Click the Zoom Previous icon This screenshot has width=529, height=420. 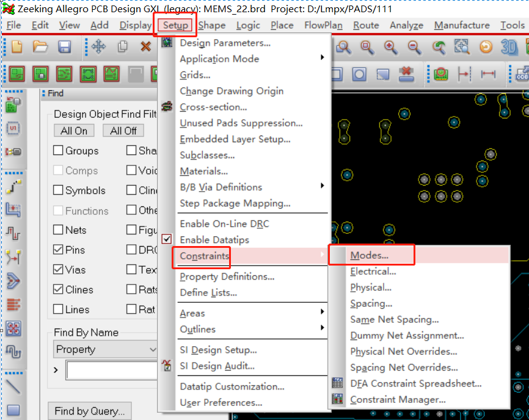(x=439, y=47)
